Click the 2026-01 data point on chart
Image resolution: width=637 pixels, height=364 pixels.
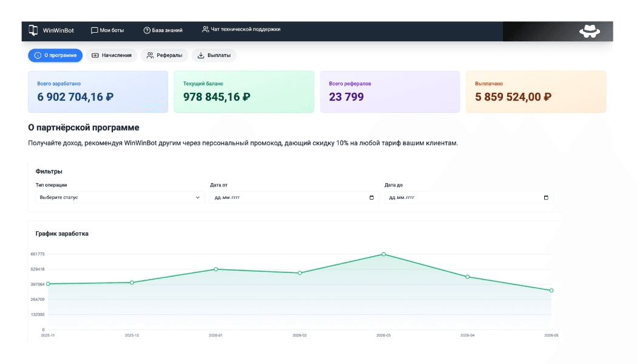pyautogui.click(x=216, y=269)
